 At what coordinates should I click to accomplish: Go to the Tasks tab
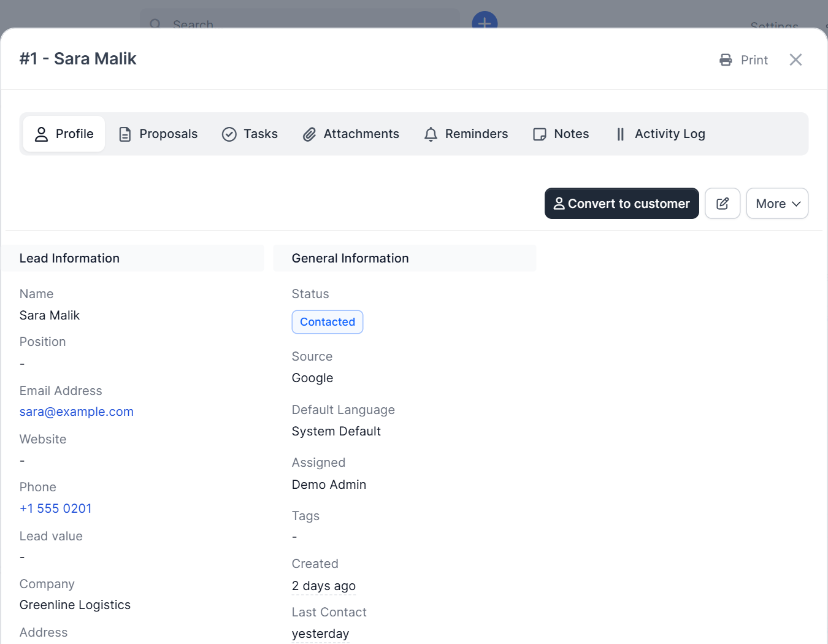250,134
